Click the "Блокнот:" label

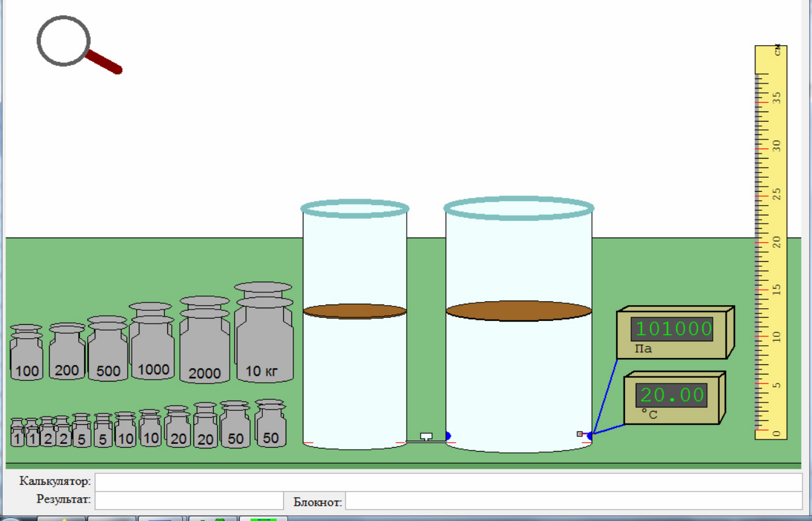[x=318, y=502]
